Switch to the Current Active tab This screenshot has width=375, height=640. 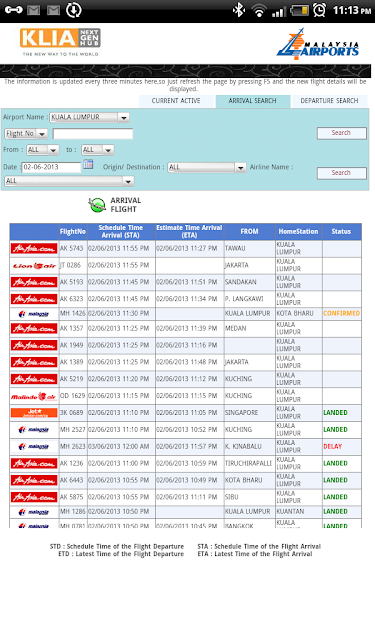(176, 101)
